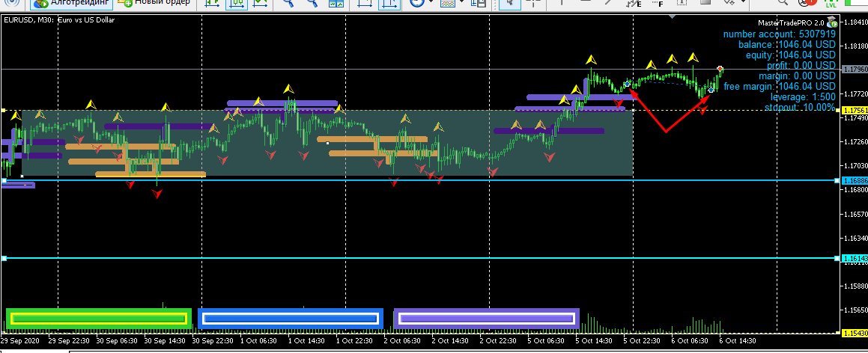868x353 pixels.
Task: Open the indicators list icon
Action: coord(447,3)
